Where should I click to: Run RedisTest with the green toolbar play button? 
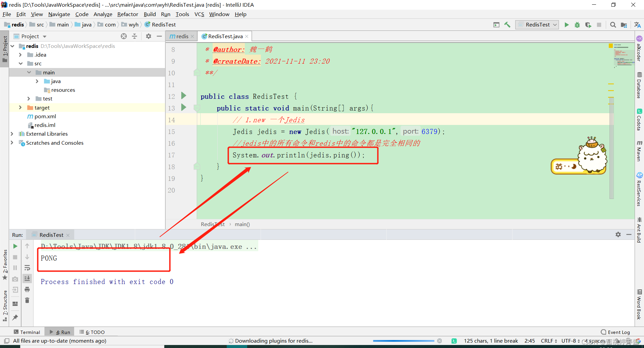tap(567, 25)
